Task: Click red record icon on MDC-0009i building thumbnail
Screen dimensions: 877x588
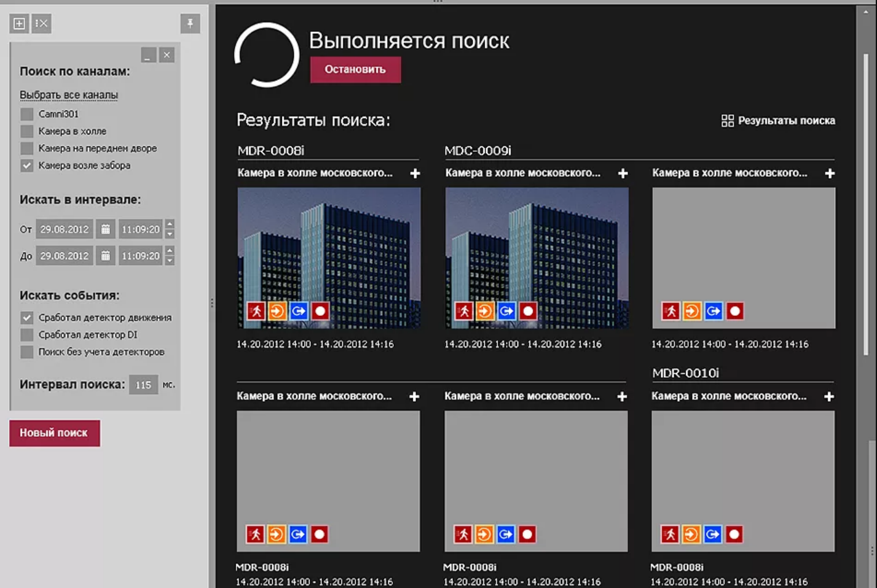Action: point(528,311)
